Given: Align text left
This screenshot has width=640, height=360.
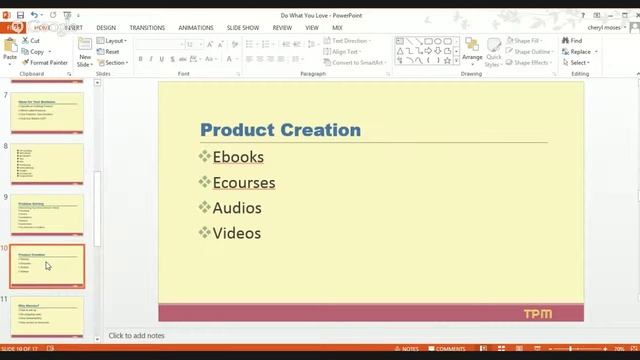Looking at the screenshot, I should click(249, 59).
